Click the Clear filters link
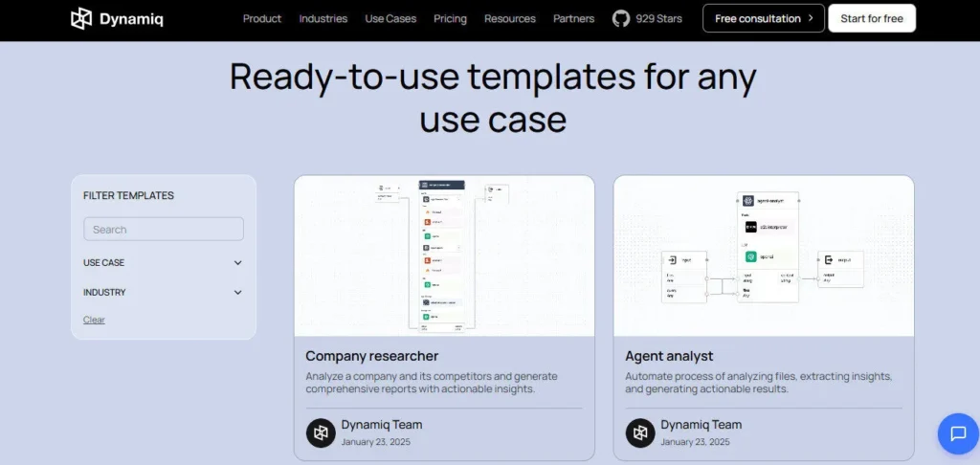 [94, 320]
